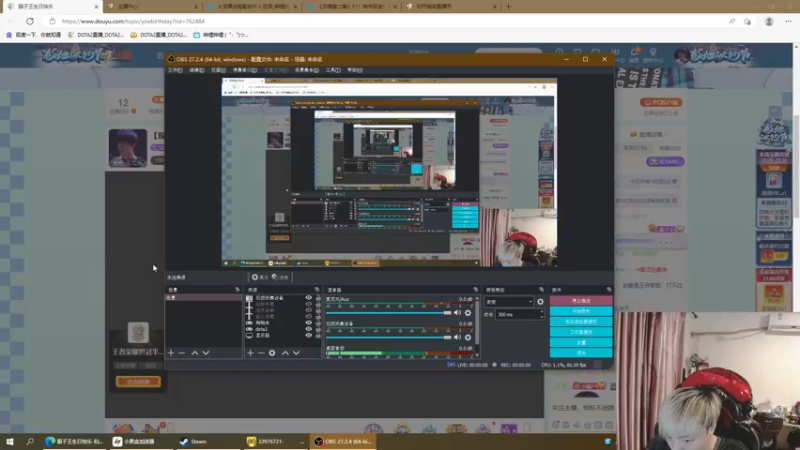
Task: Click Edge favorites star icon
Action: coord(747,21)
